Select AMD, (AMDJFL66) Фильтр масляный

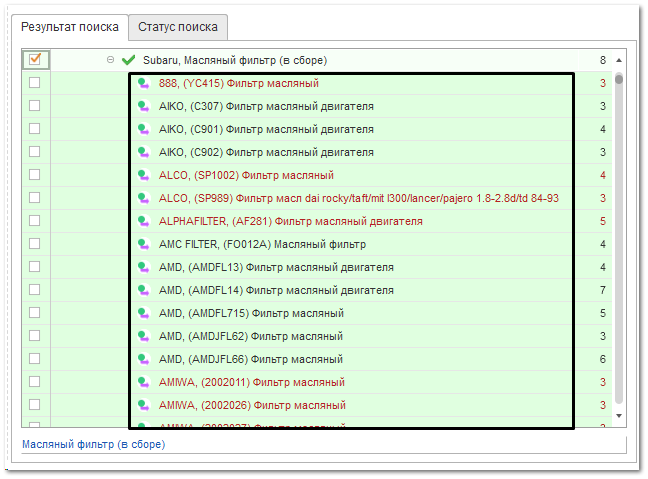pos(251,359)
